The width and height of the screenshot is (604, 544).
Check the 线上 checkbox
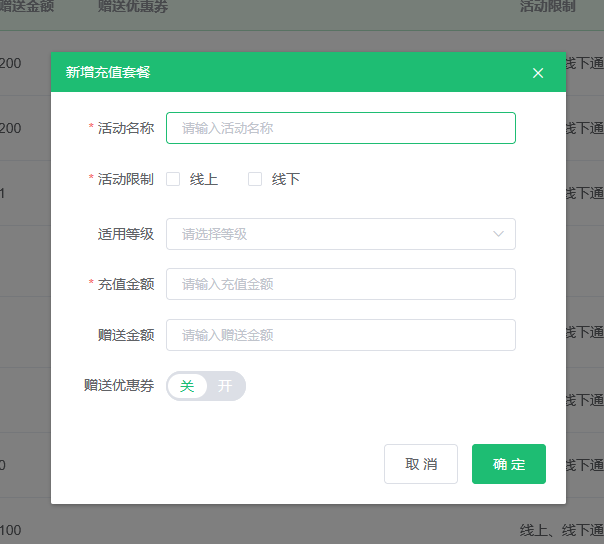[x=173, y=180]
